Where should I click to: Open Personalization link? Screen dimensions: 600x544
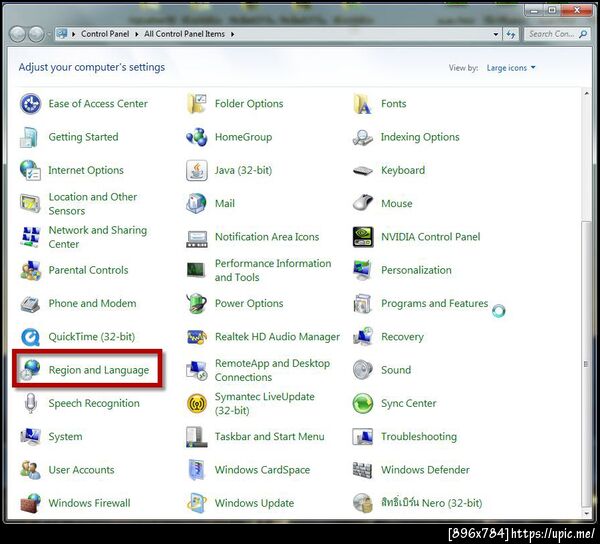coord(416,270)
